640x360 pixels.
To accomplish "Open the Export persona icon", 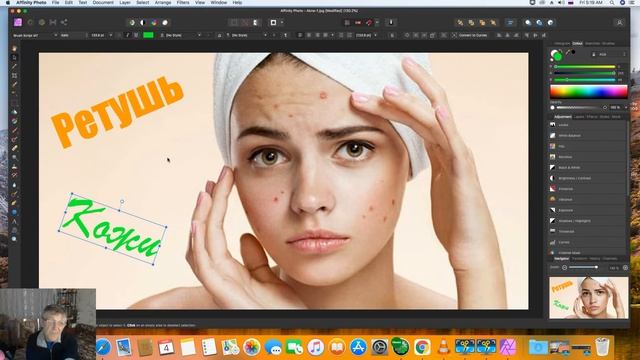I will (64, 22).
